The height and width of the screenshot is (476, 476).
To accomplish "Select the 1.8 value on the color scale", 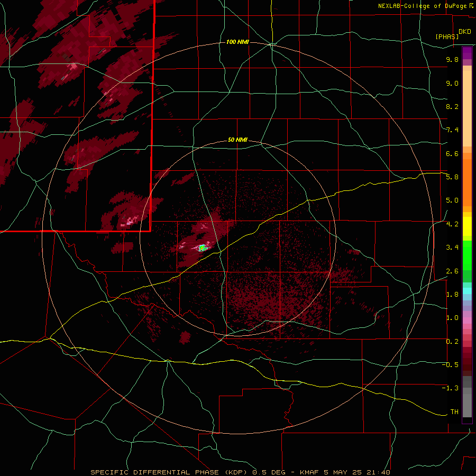I will [x=452, y=295].
